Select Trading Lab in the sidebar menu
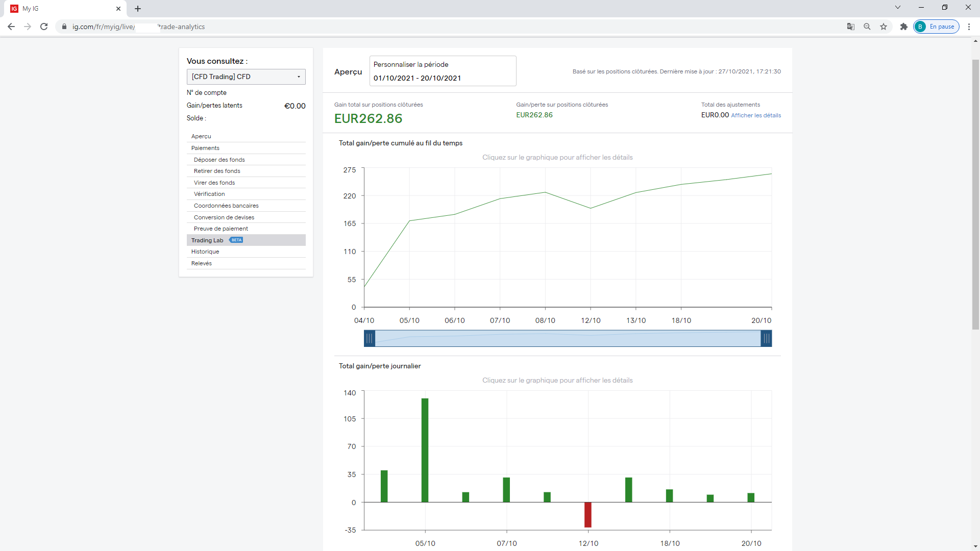This screenshot has width=980, height=551. pyautogui.click(x=207, y=240)
